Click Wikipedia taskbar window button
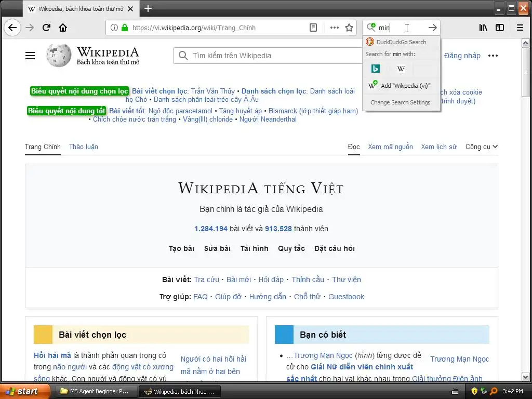Image resolution: width=532 pixels, height=399 pixels. [180, 392]
